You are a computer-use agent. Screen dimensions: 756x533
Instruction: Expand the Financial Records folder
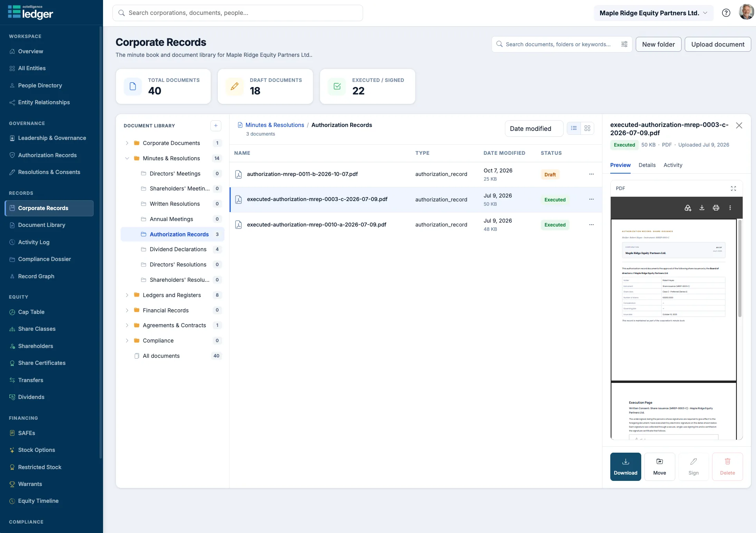(x=127, y=310)
